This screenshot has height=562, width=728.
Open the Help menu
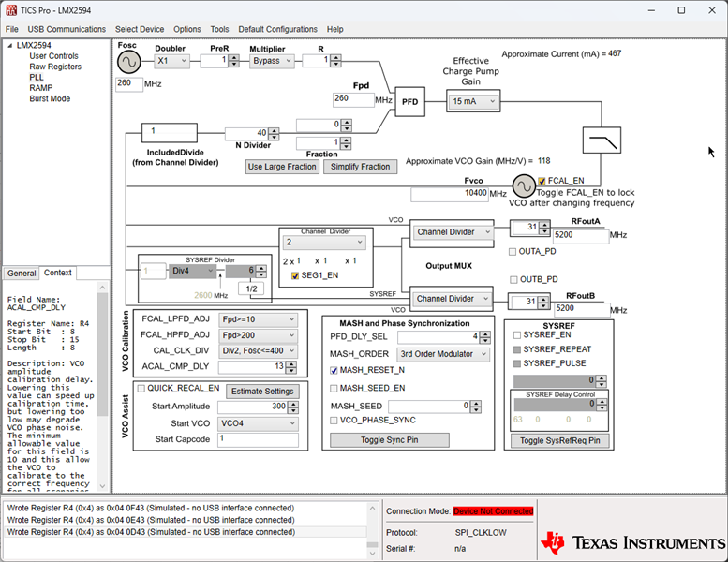click(x=334, y=29)
